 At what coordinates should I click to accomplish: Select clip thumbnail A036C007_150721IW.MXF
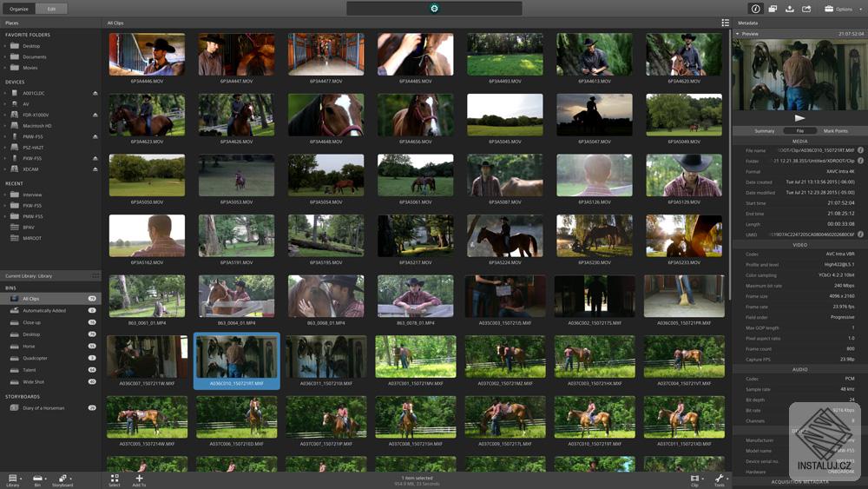(x=147, y=357)
